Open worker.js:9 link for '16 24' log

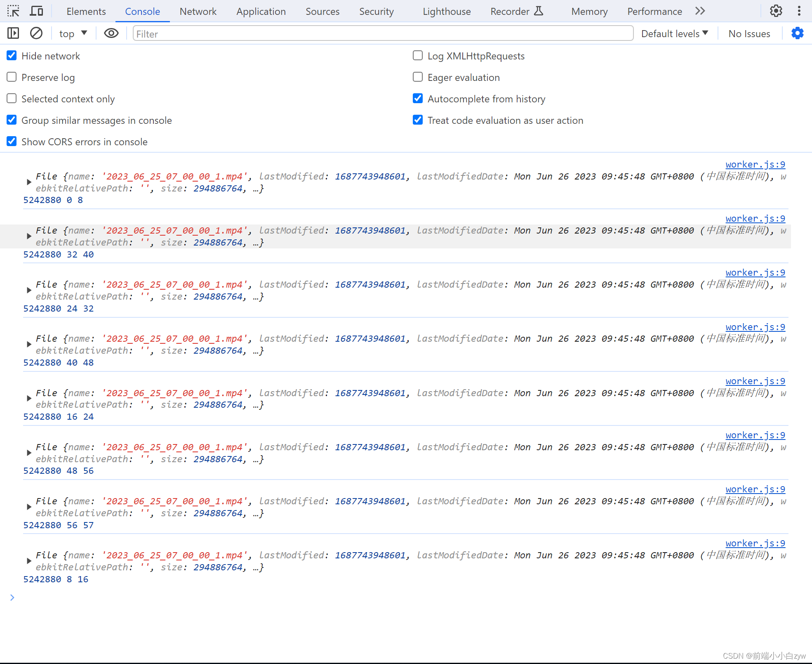point(755,381)
